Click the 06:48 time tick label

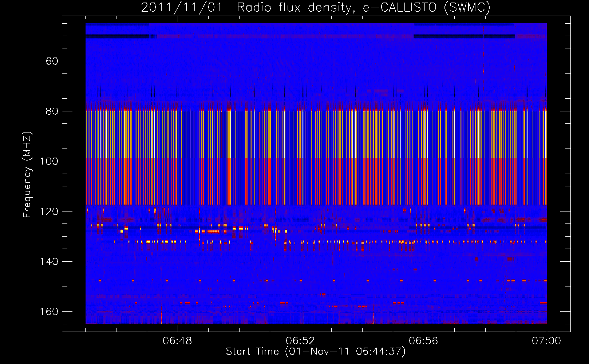point(177,341)
